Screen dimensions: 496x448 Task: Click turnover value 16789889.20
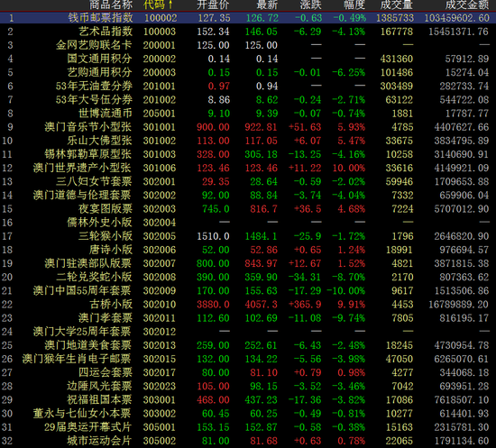pyautogui.click(x=459, y=305)
